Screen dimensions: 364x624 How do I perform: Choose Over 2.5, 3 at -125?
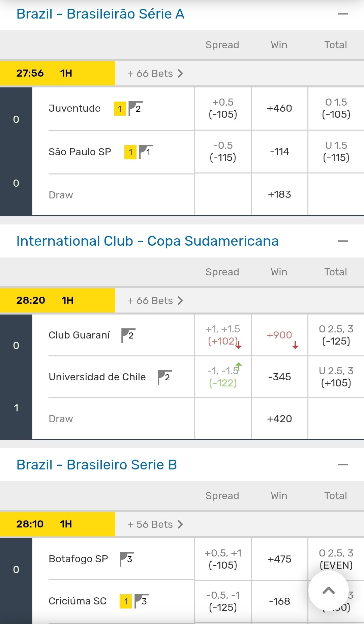(x=336, y=335)
